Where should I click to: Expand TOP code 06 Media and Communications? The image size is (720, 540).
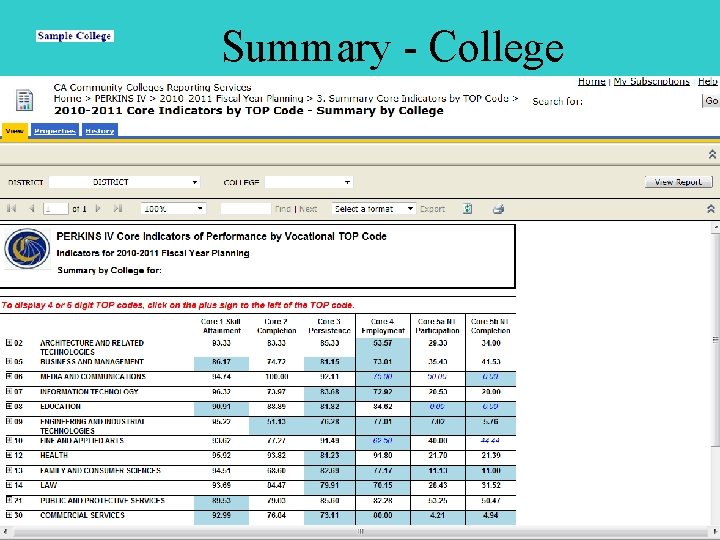(9, 376)
